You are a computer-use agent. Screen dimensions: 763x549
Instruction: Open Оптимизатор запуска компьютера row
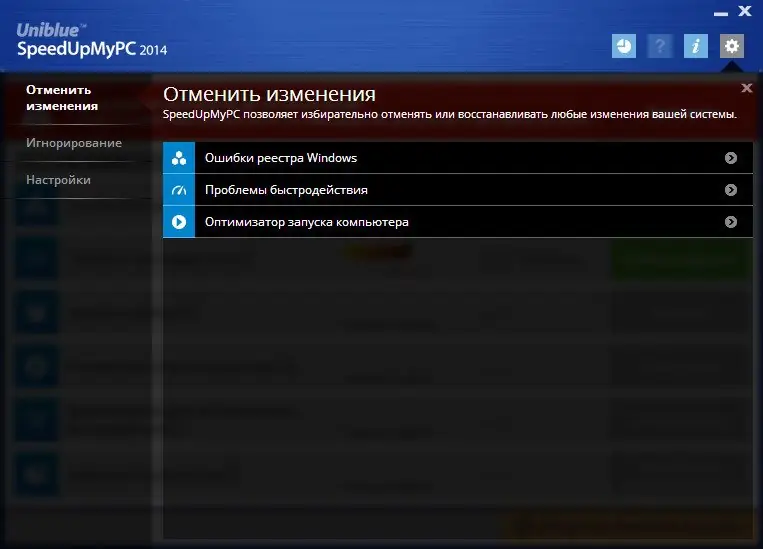pos(458,222)
